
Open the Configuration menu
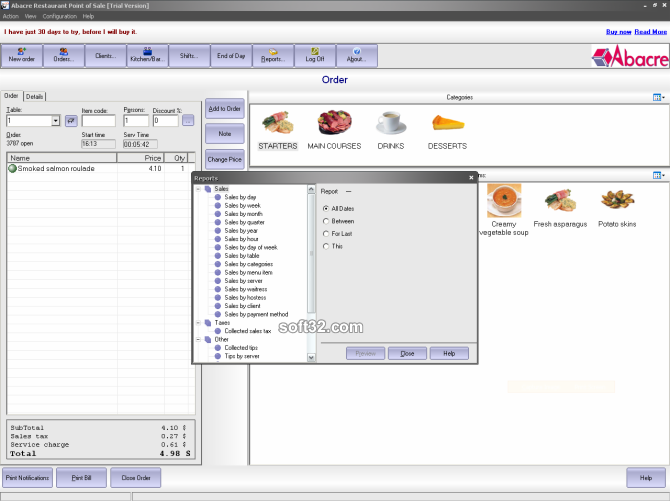pyautogui.click(x=59, y=16)
